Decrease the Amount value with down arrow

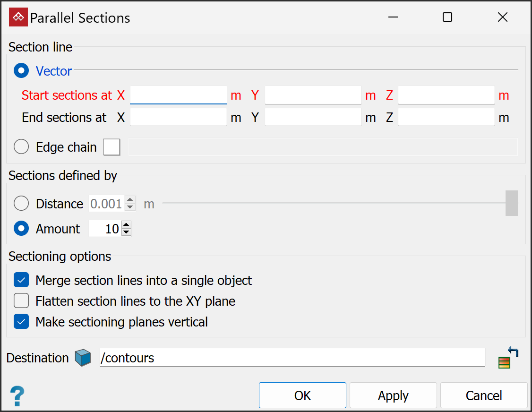click(x=126, y=232)
